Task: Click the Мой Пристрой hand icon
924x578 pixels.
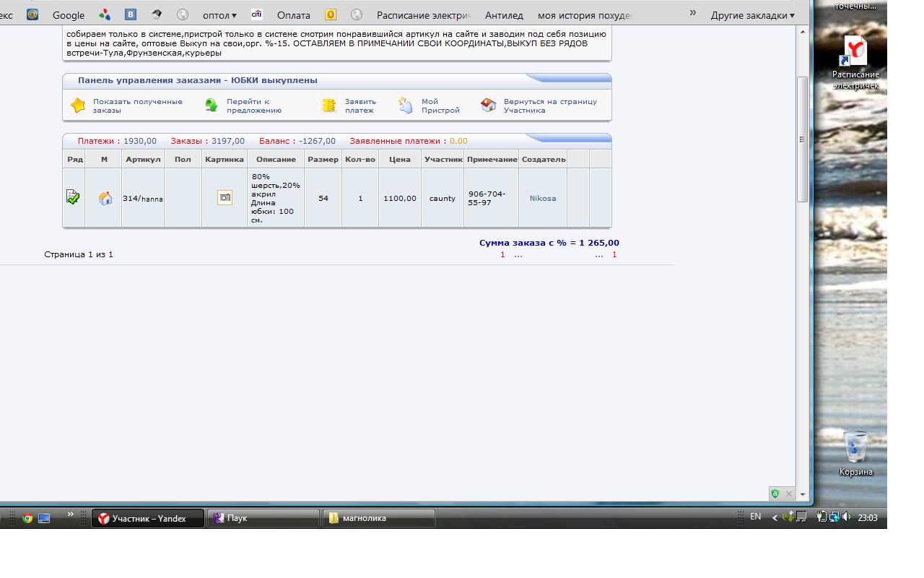Action: (x=406, y=105)
